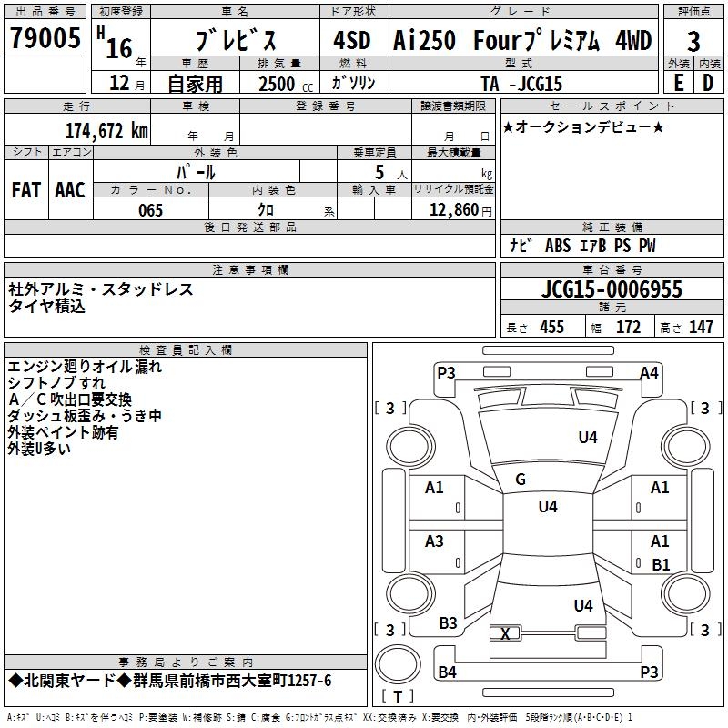Select the height value 147

click(701, 327)
